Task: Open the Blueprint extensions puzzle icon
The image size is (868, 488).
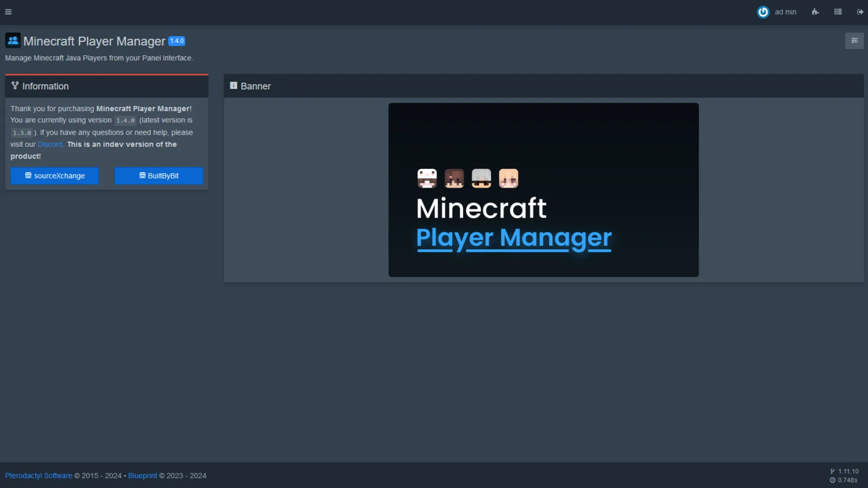Action: pos(816,12)
